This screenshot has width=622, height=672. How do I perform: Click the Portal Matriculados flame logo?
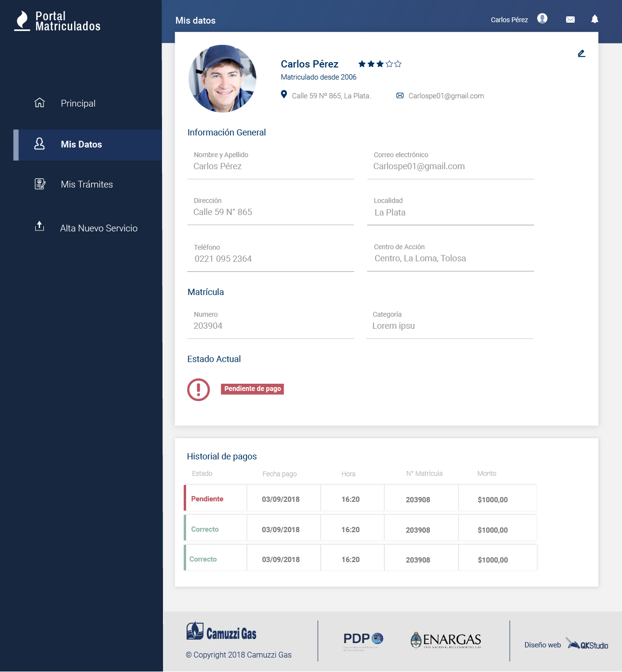22,21
